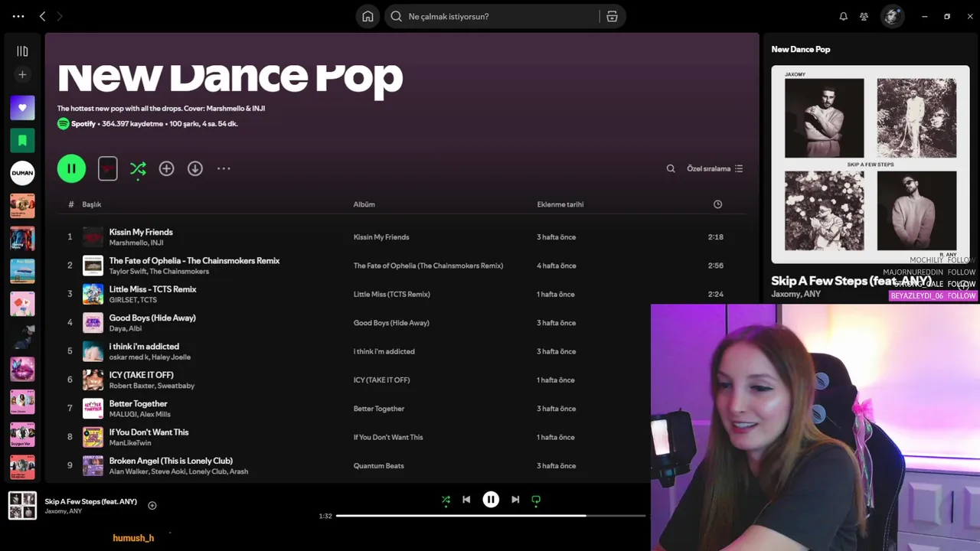Open artist ManLikeTwin
Screen dimensions: 980x551
pos(130,443)
